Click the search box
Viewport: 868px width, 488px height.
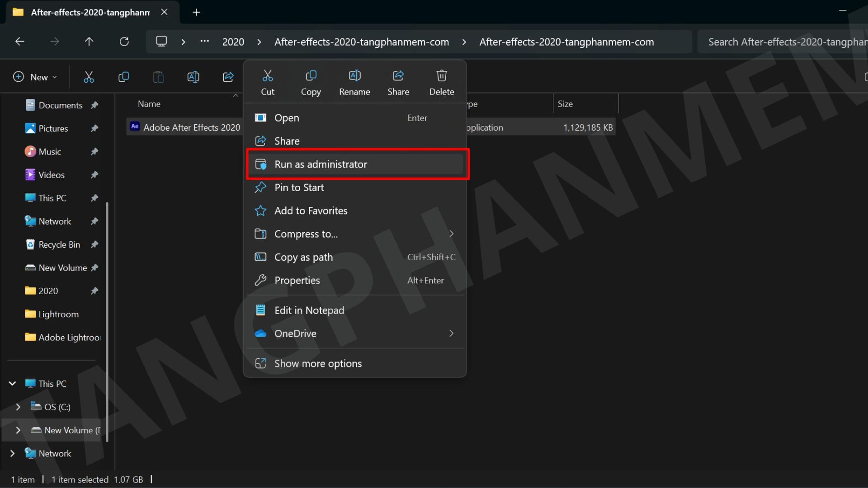click(x=783, y=42)
